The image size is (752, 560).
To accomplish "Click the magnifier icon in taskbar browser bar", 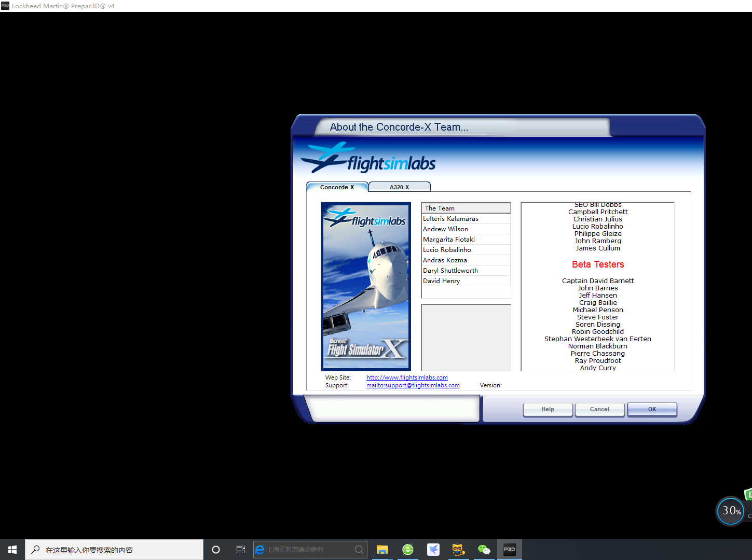I will click(359, 550).
